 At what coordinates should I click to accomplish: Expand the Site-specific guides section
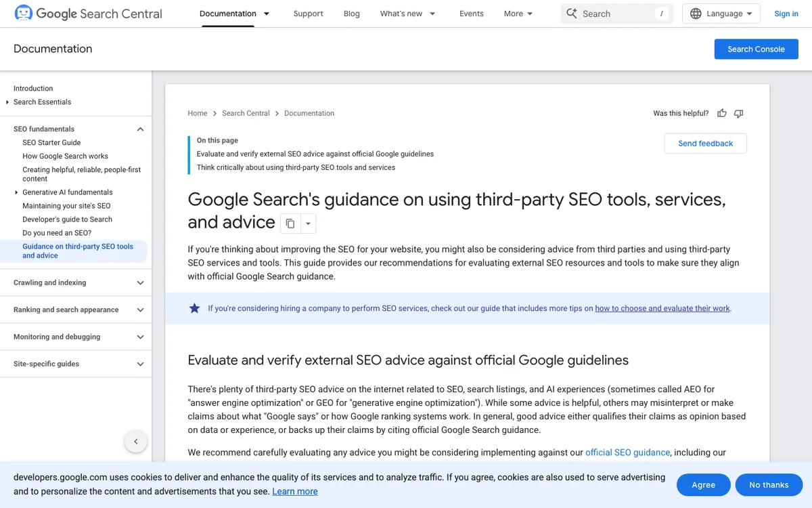coord(140,364)
